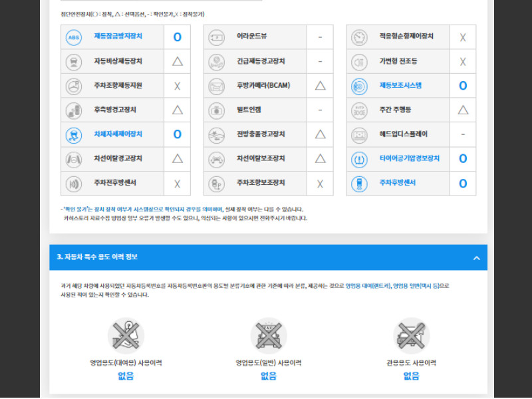Click the 주간 주행등 label

click(395, 110)
